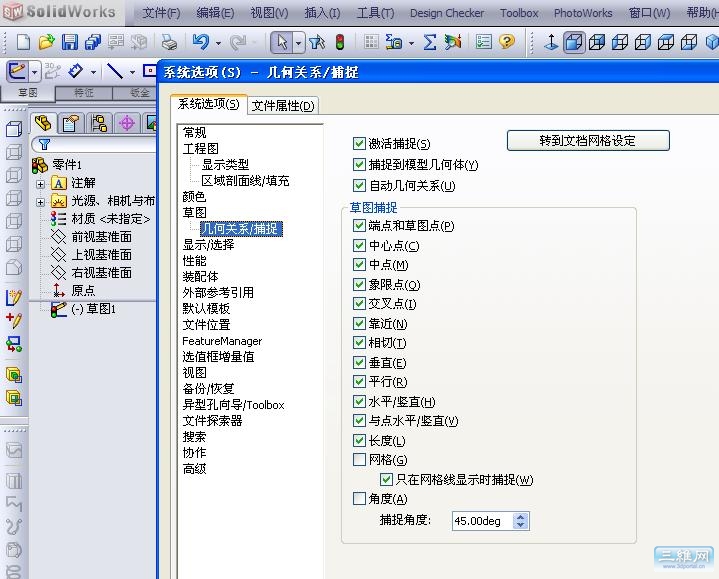Expand the 光源、相机与布景 tree node
The width and height of the screenshot is (719, 579).
tap(40, 202)
